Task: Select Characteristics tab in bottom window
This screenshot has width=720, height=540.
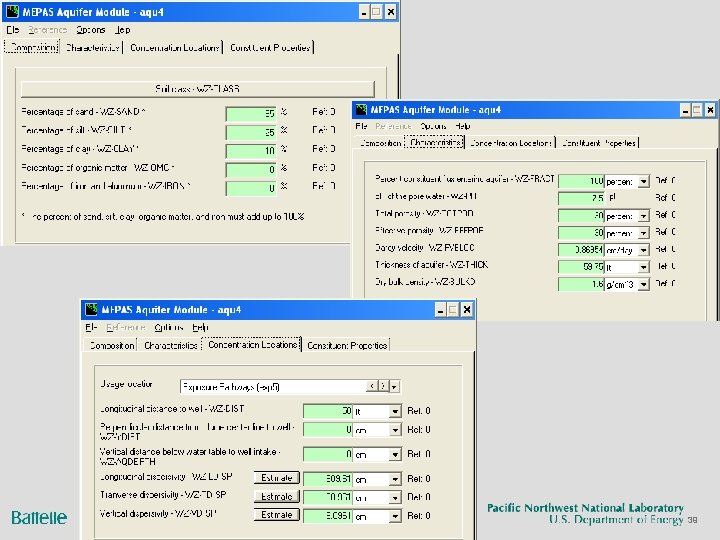Action: click(x=170, y=345)
